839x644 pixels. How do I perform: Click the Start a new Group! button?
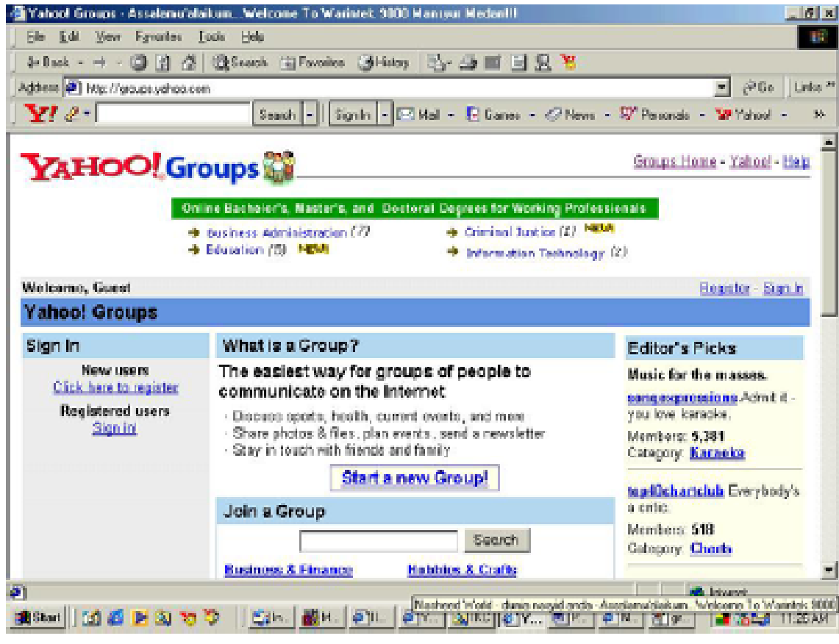point(415,477)
